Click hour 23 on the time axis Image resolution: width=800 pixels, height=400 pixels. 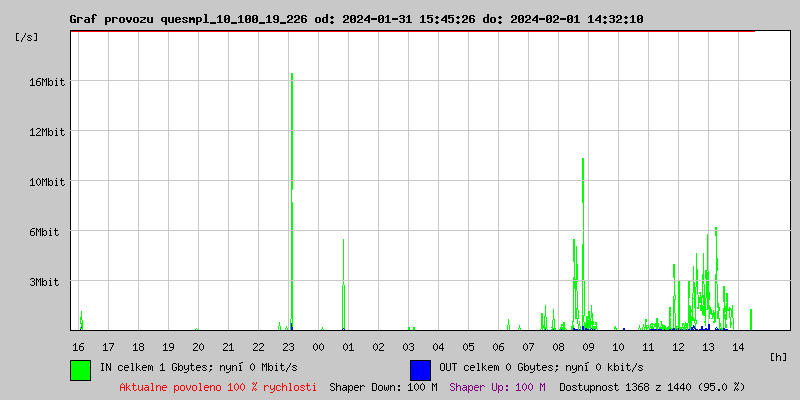pyautogui.click(x=288, y=346)
